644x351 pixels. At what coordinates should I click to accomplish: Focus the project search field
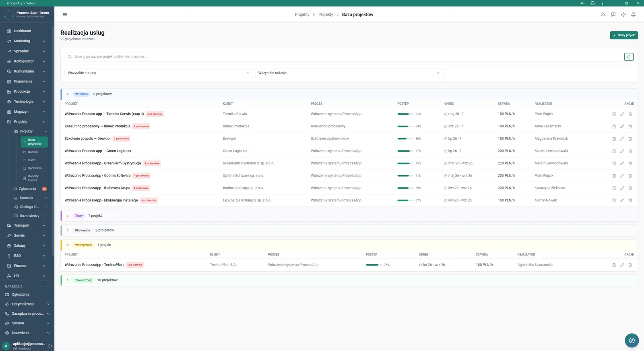point(343,57)
